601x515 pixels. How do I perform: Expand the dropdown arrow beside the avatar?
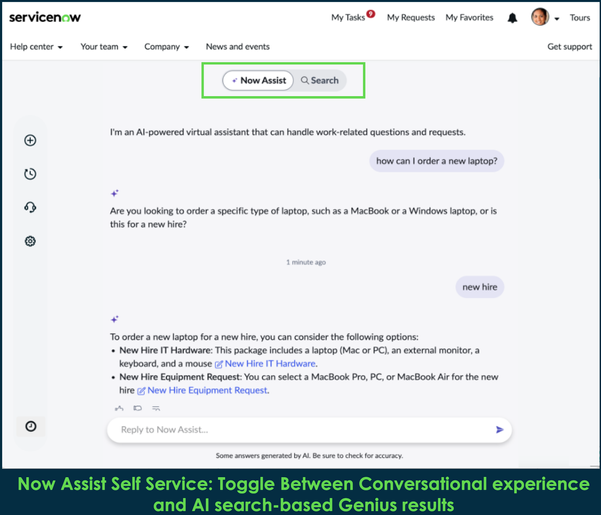click(x=557, y=18)
